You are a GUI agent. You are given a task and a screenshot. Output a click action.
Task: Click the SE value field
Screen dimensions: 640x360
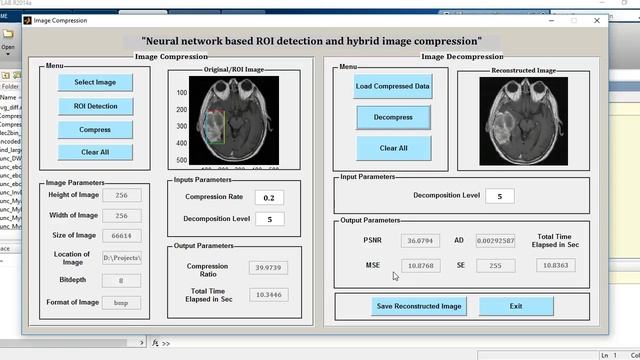point(496,266)
